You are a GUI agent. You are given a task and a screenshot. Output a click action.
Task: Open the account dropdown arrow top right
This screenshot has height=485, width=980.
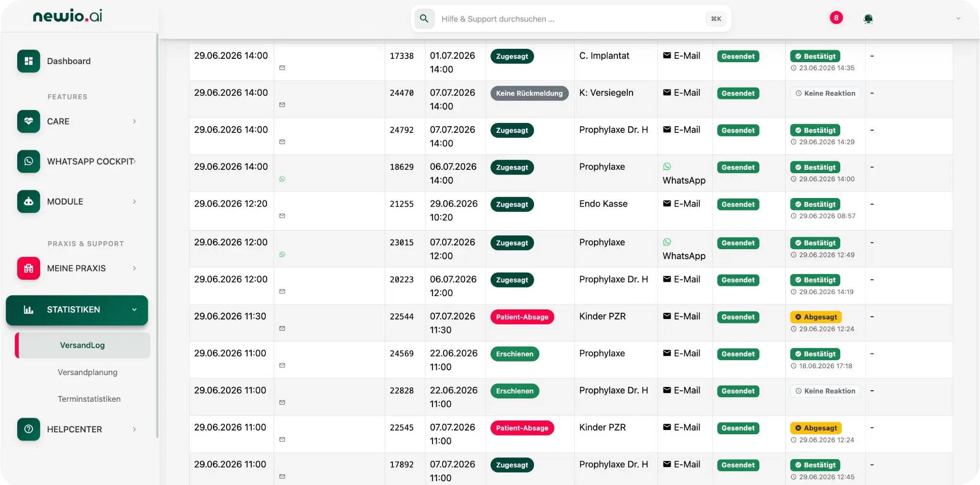[958, 19]
